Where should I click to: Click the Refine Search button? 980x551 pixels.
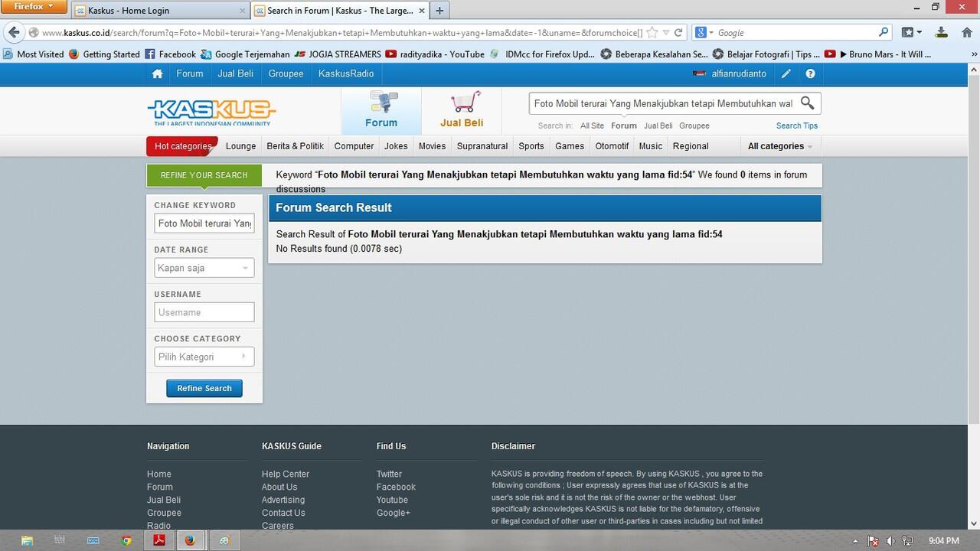coord(204,388)
